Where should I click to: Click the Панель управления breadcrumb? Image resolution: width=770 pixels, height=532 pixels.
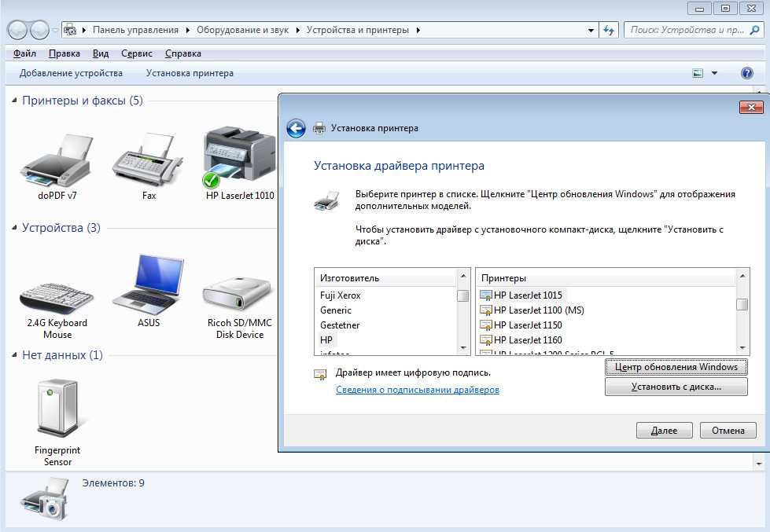point(135,30)
